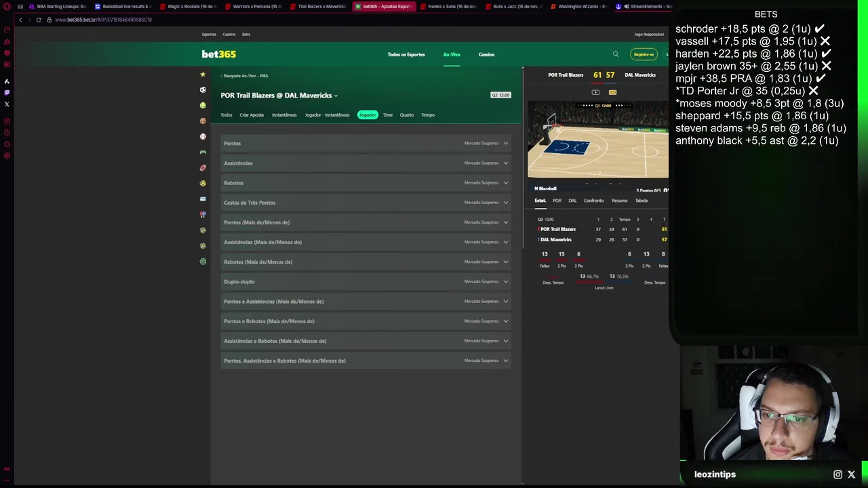This screenshot has height=488, width=868.
Task: Open the Resumo tab
Action: pos(620,201)
